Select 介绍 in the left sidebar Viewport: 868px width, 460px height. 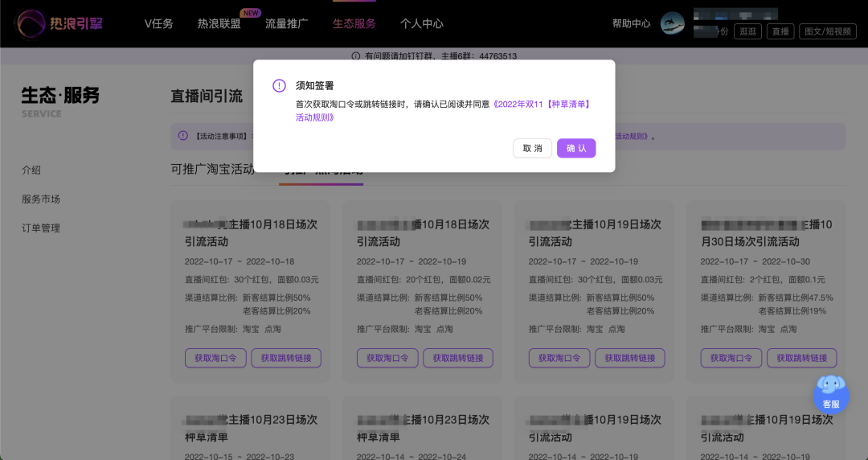click(31, 170)
